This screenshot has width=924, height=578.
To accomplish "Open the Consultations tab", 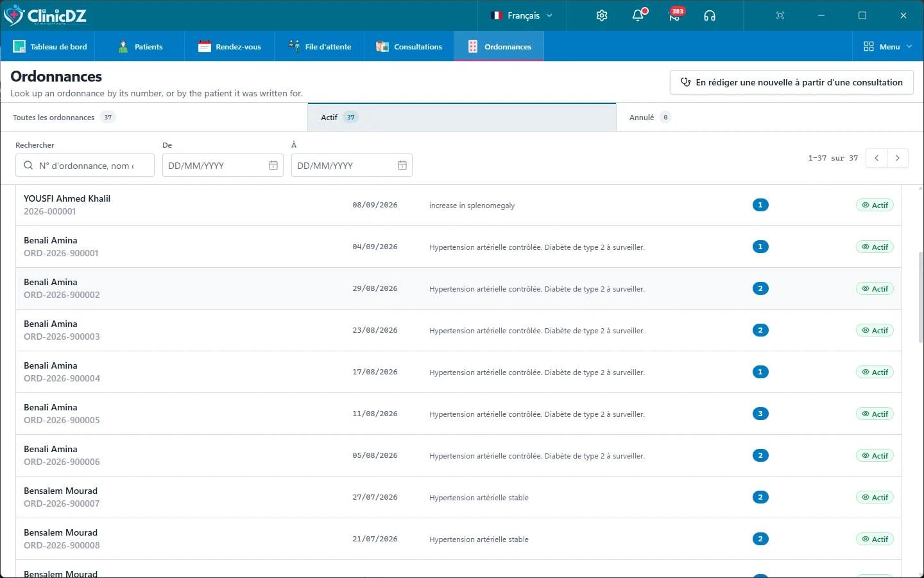I will pyautogui.click(x=409, y=46).
